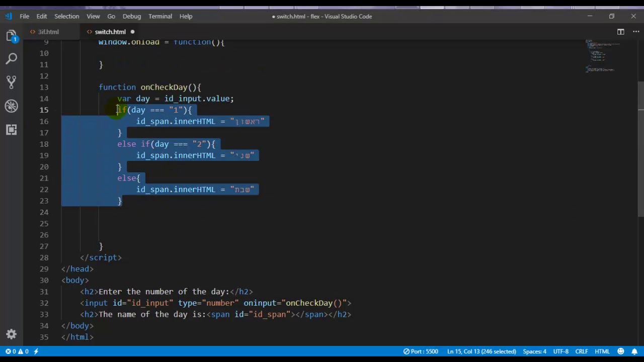Image resolution: width=644 pixels, height=362 pixels.
Task: Click the unsaved dot on switch.html tab
Action: click(132, 32)
